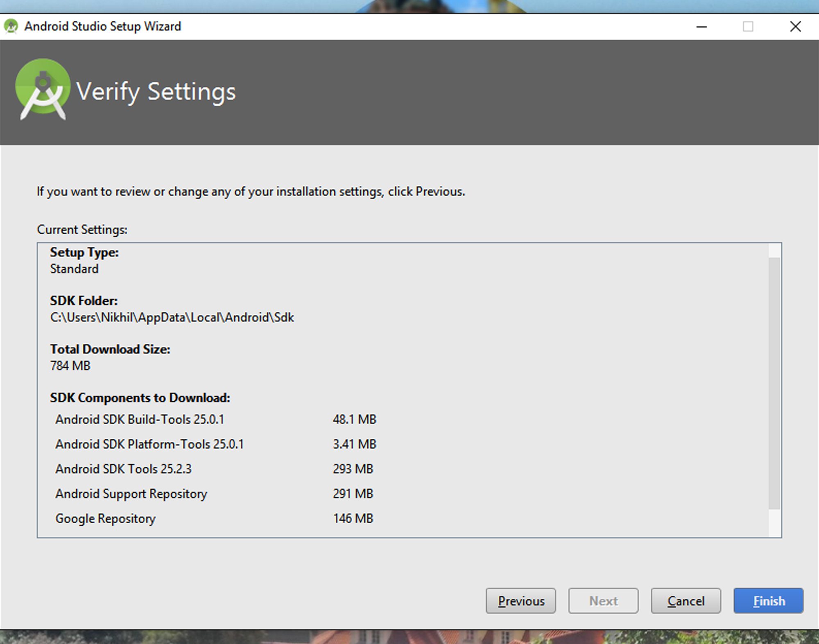Click the 784 MB total size value
Viewport: 819px width, 644px height.
click(x=70, y=366)
